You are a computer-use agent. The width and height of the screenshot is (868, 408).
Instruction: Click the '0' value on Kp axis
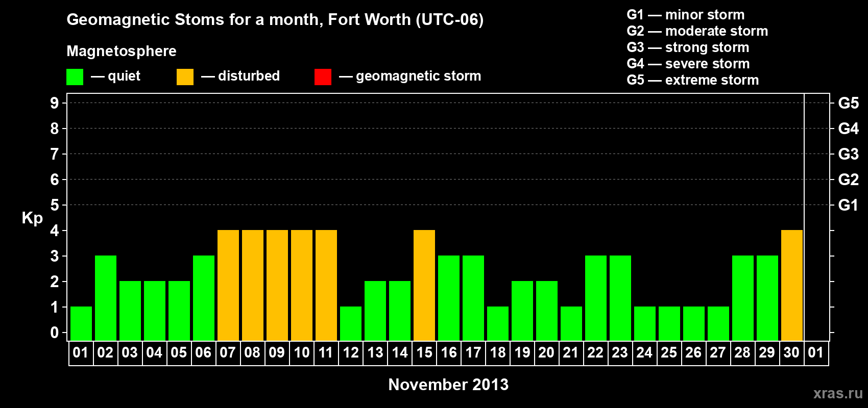click(x=55, y=333)
